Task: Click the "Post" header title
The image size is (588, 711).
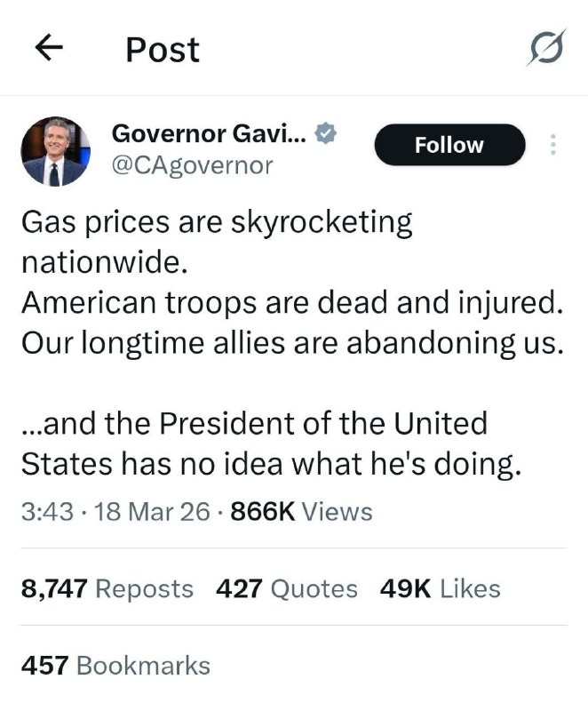Action: 163,50
